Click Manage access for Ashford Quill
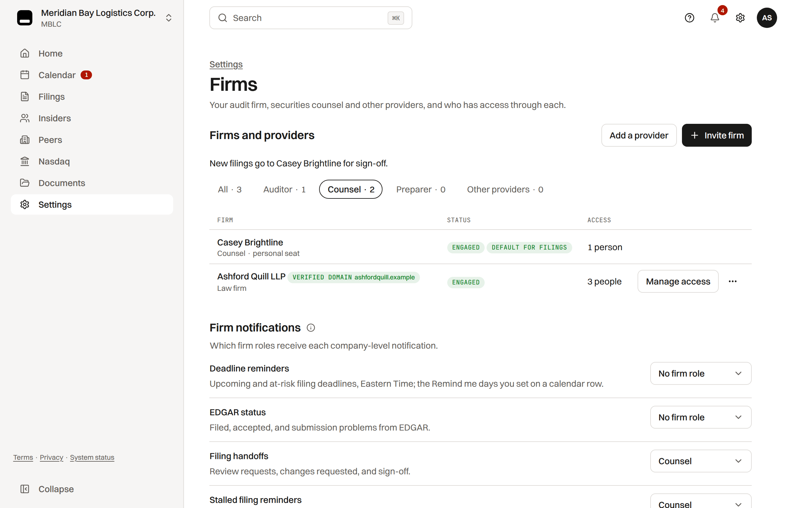 point(678,281)
